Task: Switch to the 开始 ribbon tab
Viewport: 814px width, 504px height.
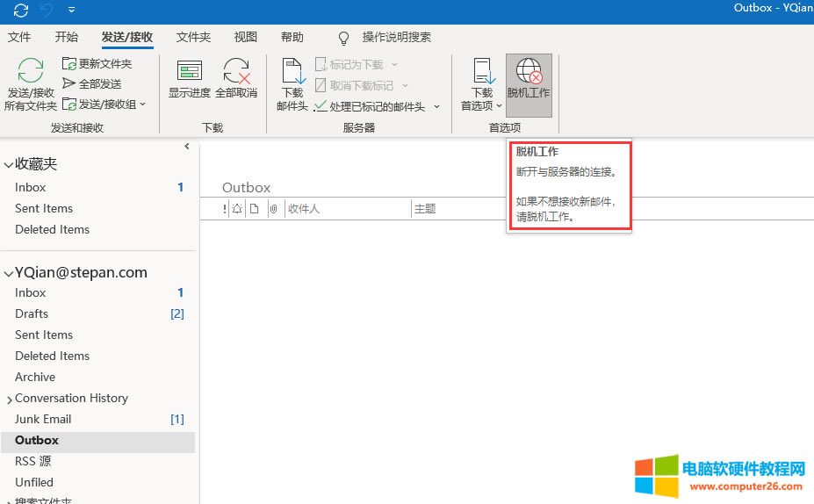Action: (x=67, y=37)
